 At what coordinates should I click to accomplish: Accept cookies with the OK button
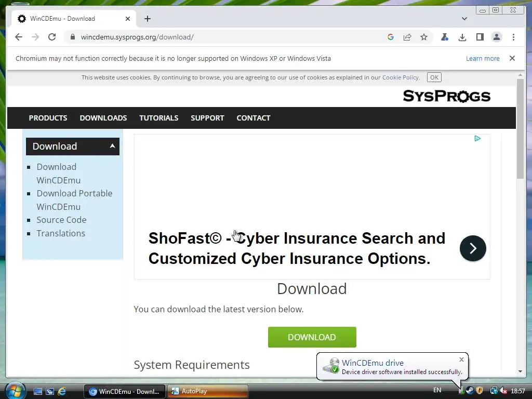tap(434, 77)
